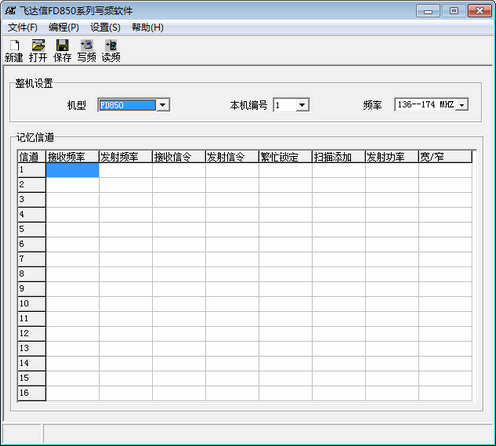Click the 发射频率 column header
Viewport: 496px width, 446px height.
coord(126,157)
